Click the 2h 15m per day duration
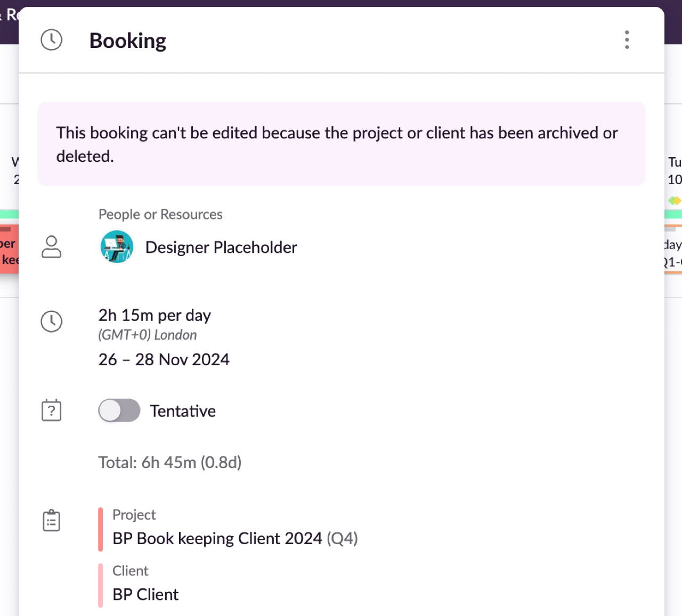Image resolution: width=682 pixels, height=616 pixels. (x=155, y=315)
